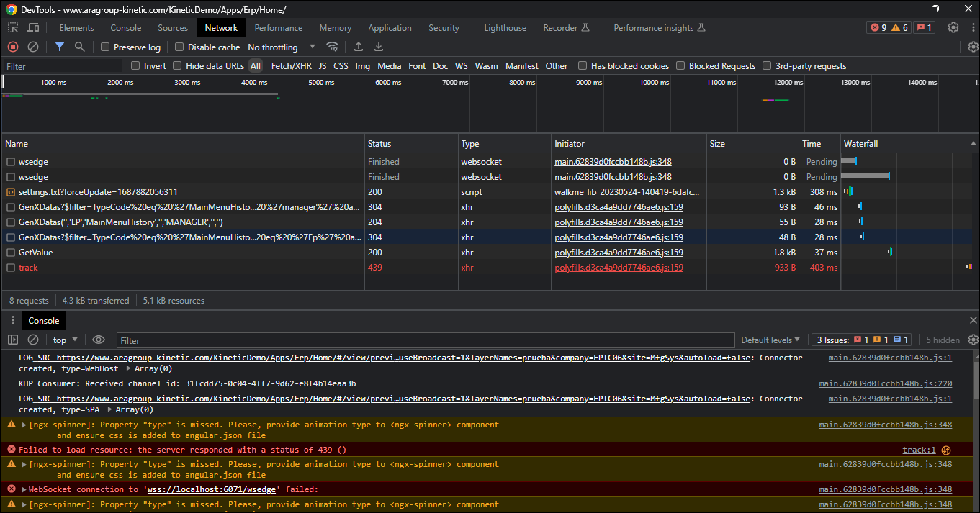Screen dimensions: 980x513
Task: Open DevTools settings gear icon
Action: tap(953, 27)
